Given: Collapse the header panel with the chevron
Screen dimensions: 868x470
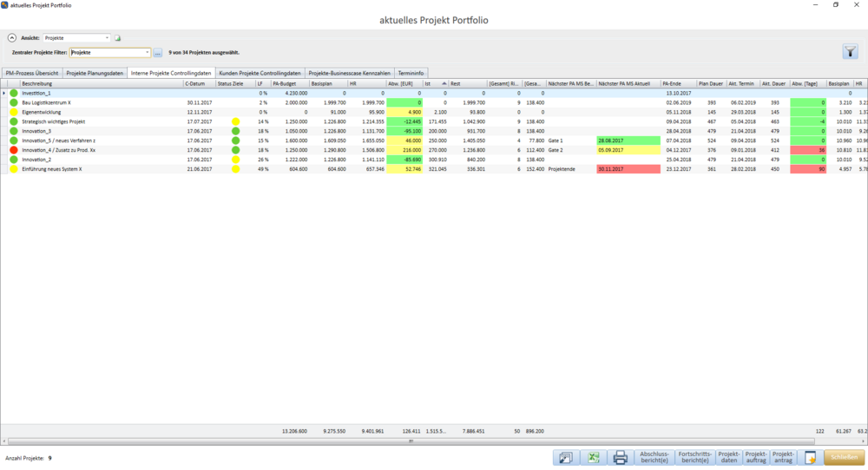Looking at the screenshot, I should tap(12, 38).
